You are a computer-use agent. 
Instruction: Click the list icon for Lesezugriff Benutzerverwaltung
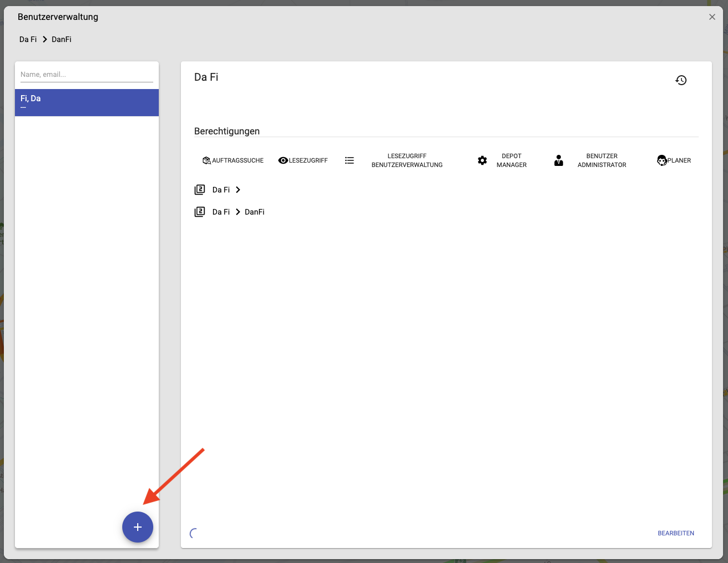(x=349, y=160)
